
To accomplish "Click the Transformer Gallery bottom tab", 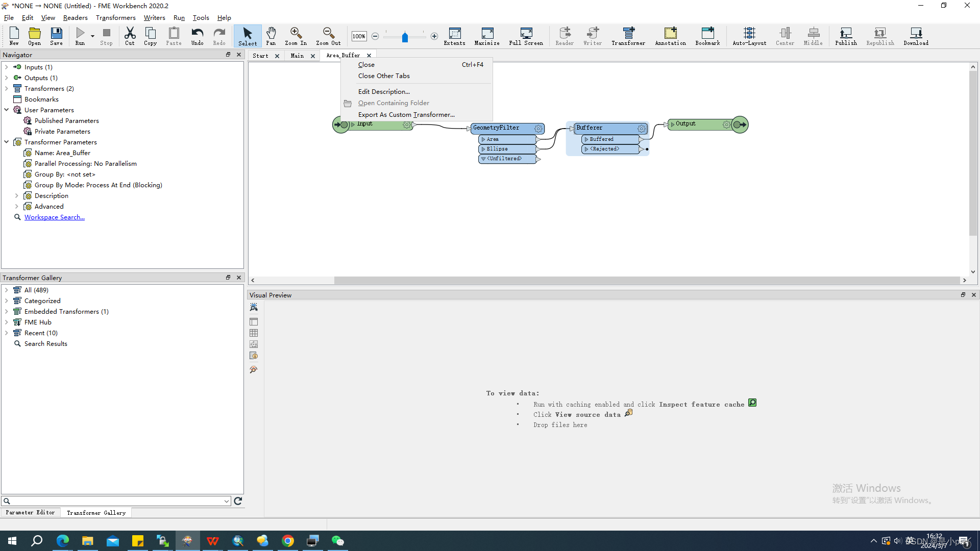I will pos(96,513).
